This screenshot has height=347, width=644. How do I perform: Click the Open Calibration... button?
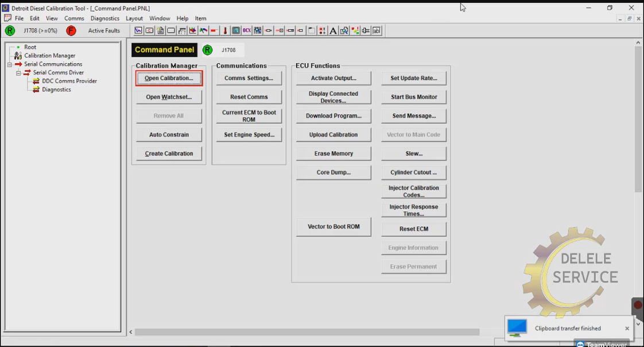[169, 78]
